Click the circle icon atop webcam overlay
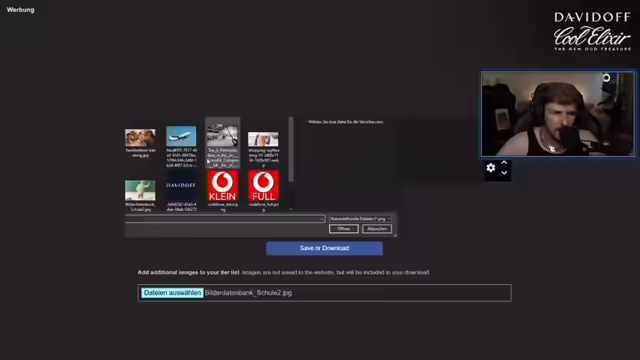This screenshot has width=640, height=360. 607,78
